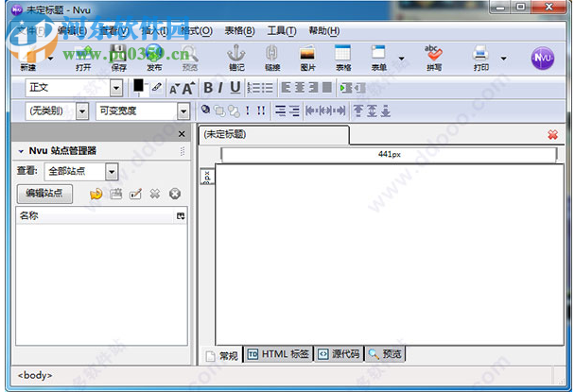This screenshot has width=575, height=392.
Task: Select the <body> tag in status bar
Action: pos(35,376)
